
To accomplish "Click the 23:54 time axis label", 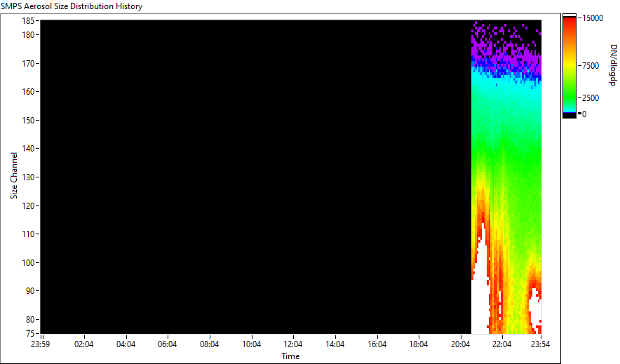I will (540, 344).
